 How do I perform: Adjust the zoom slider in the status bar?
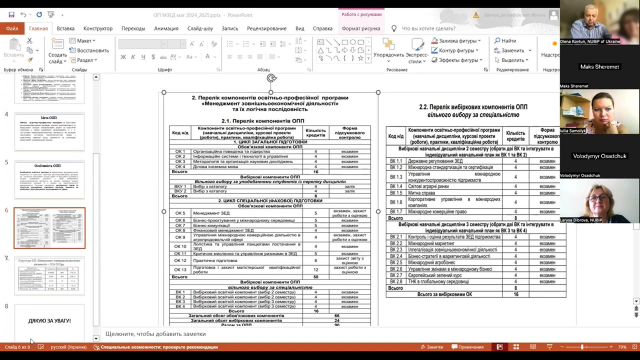pos(582,347)
